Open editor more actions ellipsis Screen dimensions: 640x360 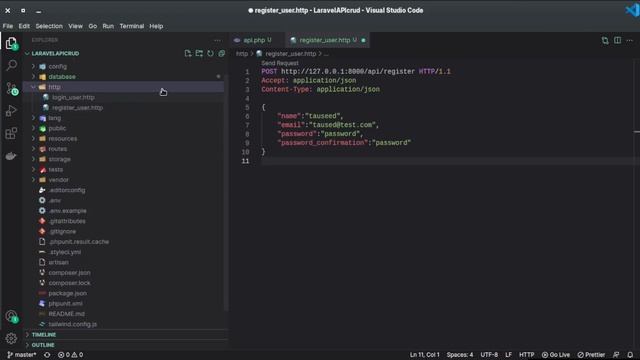[x=630, y=40]
